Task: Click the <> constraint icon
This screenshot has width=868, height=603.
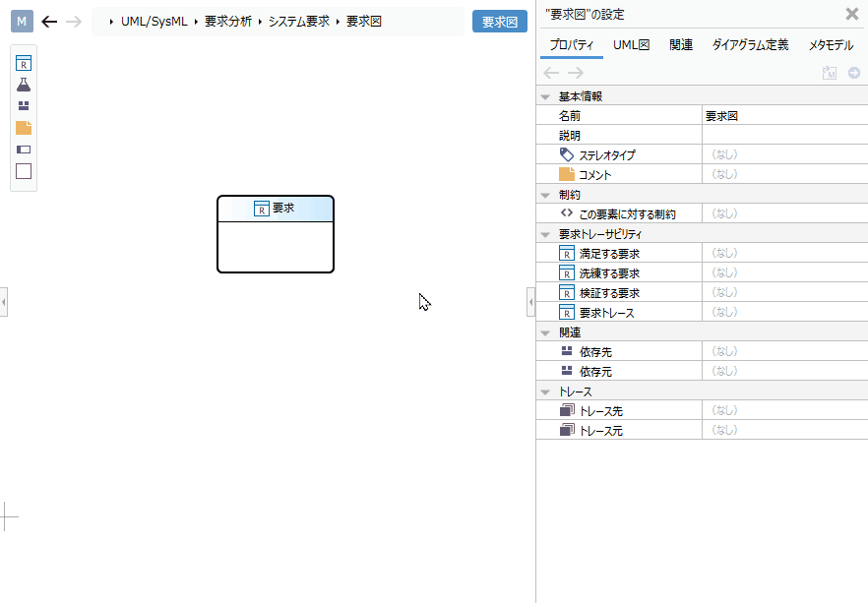Action: [x=566, y=213]
